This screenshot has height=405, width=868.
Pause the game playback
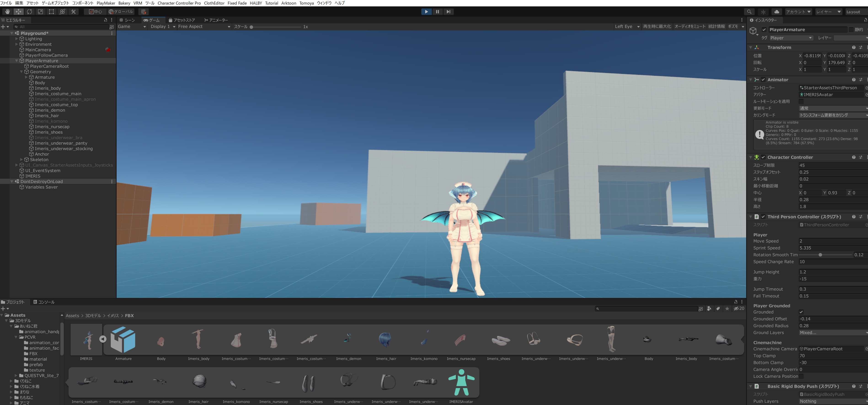(437, 11)
